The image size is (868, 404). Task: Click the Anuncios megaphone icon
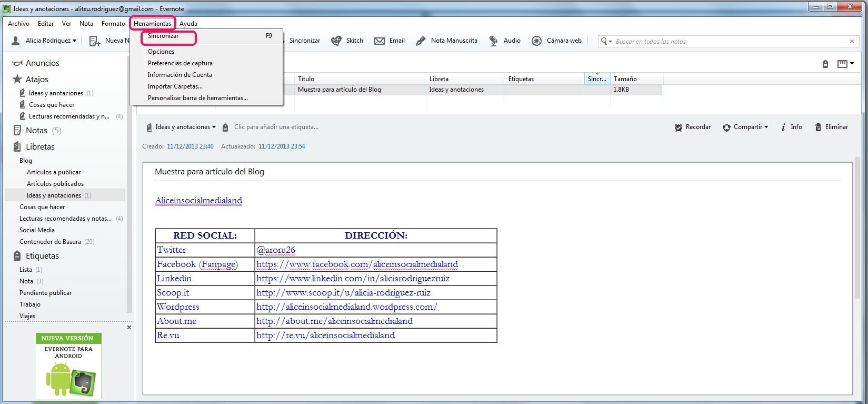pyautogui.click(x=17, y=63)
